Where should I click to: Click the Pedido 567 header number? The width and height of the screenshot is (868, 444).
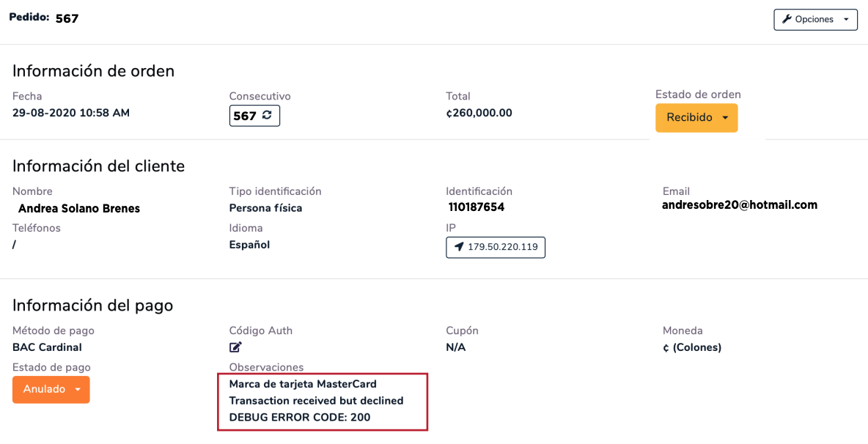pos(67,18)
